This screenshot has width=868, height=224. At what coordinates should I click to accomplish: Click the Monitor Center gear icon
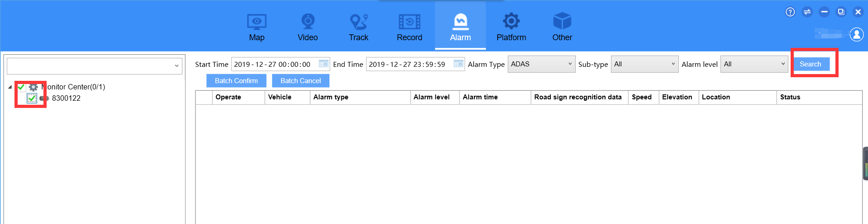tap(33, 87)
